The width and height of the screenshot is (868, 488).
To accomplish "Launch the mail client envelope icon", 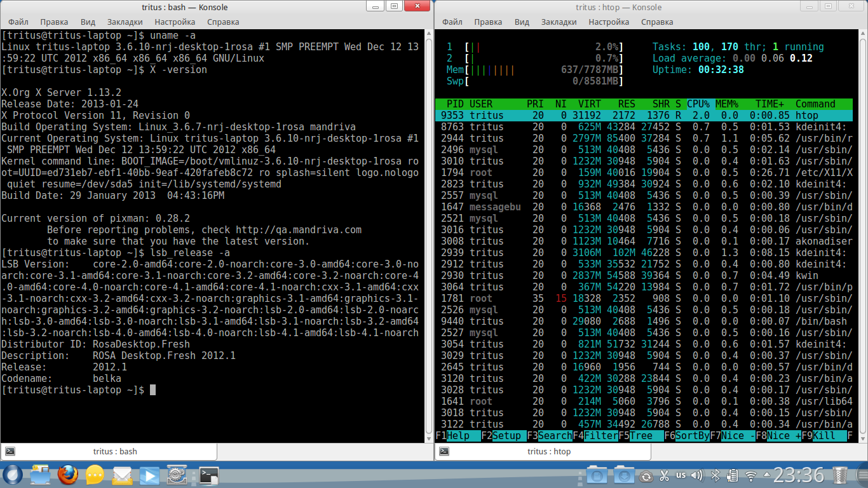I will [122, 475].
